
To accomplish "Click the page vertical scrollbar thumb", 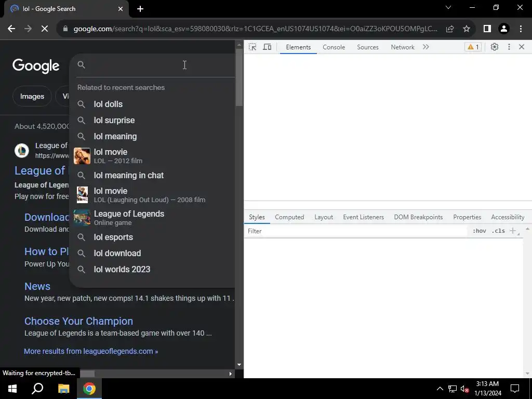I will tap(239, 76).
